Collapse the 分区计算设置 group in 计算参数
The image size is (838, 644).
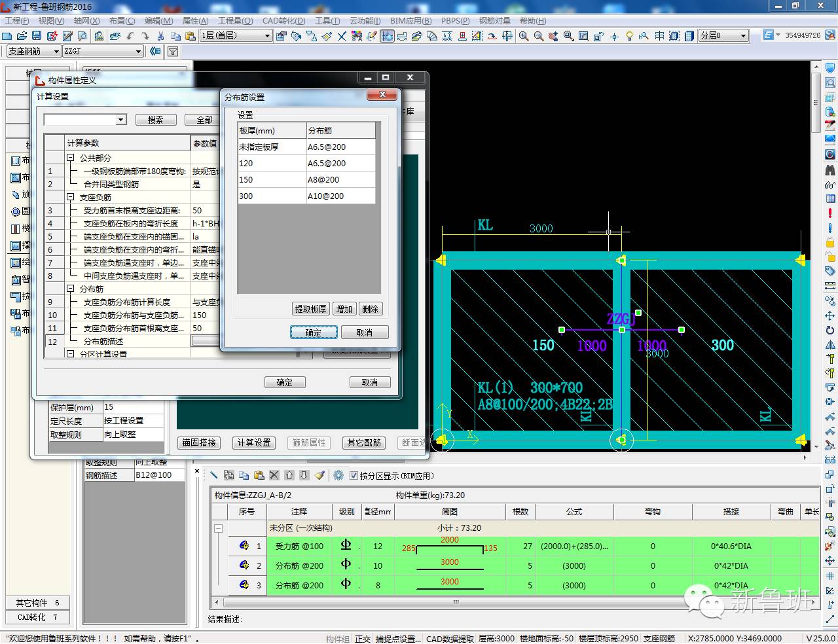pyautogui.click(x=71, y=353)
